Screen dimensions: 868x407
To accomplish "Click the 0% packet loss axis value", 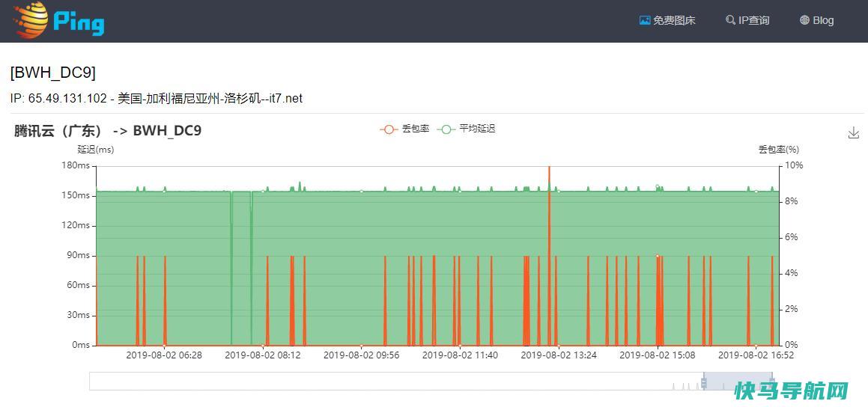I will [792, 345].
